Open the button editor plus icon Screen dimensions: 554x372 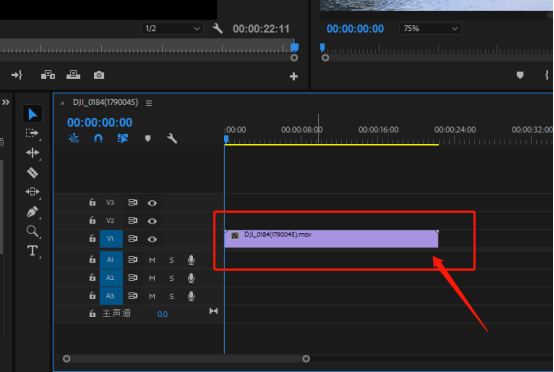coord(294,76)
